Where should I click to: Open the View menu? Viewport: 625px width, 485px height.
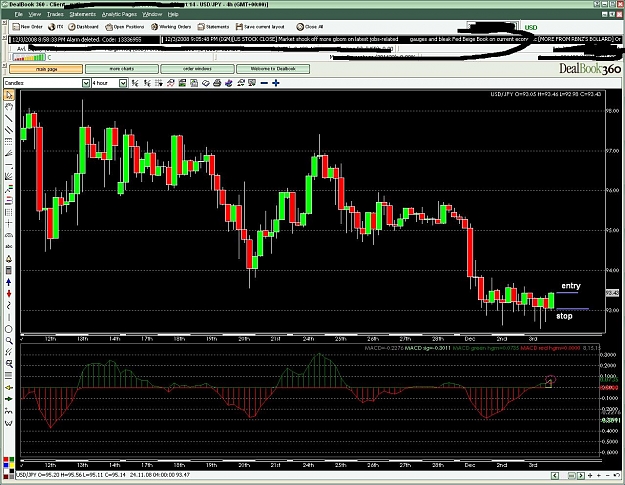pyautogui.click(x=35, y=14)
